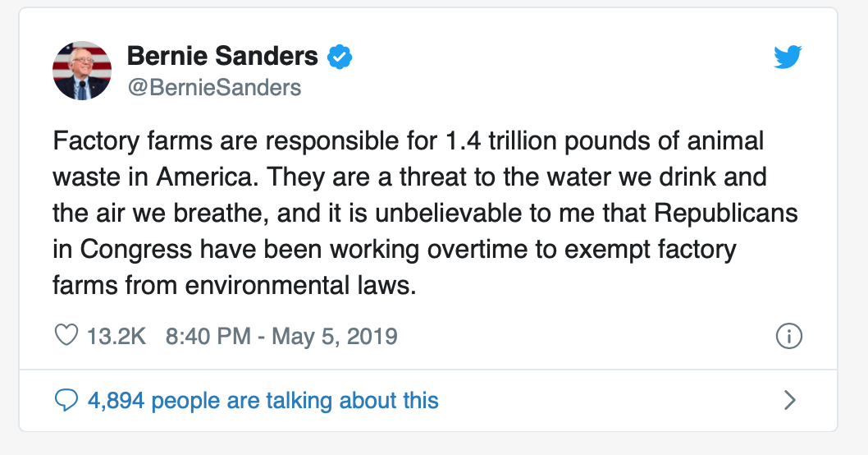Click the Bernie Sanders display name

click(x=222, y=56)
